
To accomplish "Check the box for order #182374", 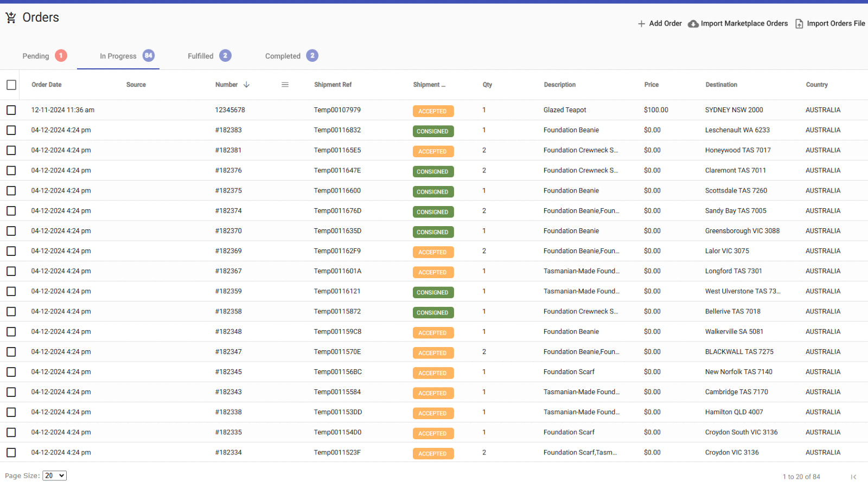I will pyautogui.click(x=11, y=211).
